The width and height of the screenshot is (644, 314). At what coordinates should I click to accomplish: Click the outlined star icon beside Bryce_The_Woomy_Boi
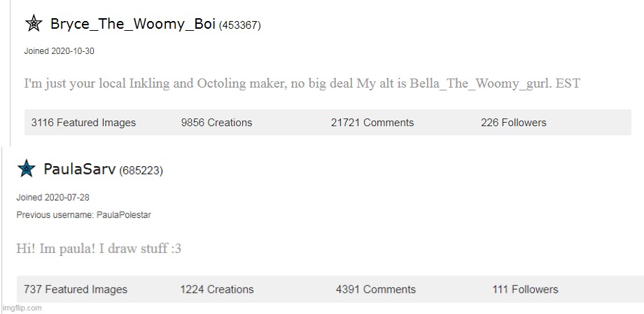tap(34, 23)
